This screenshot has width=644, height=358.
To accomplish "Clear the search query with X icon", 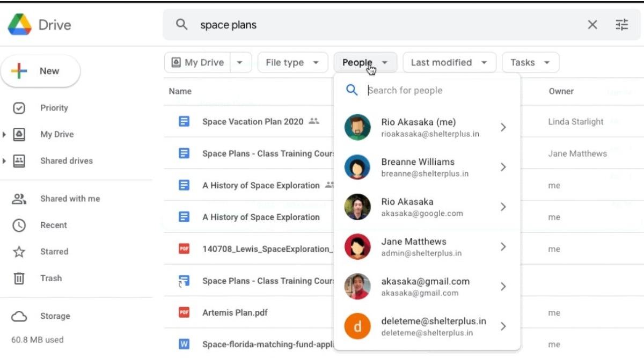I will [592, 25].
